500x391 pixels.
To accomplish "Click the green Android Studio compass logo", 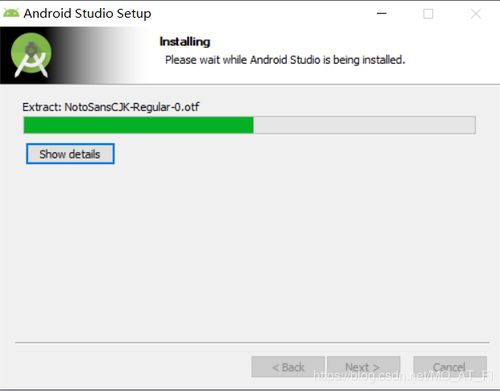I will tap(31, 55).
